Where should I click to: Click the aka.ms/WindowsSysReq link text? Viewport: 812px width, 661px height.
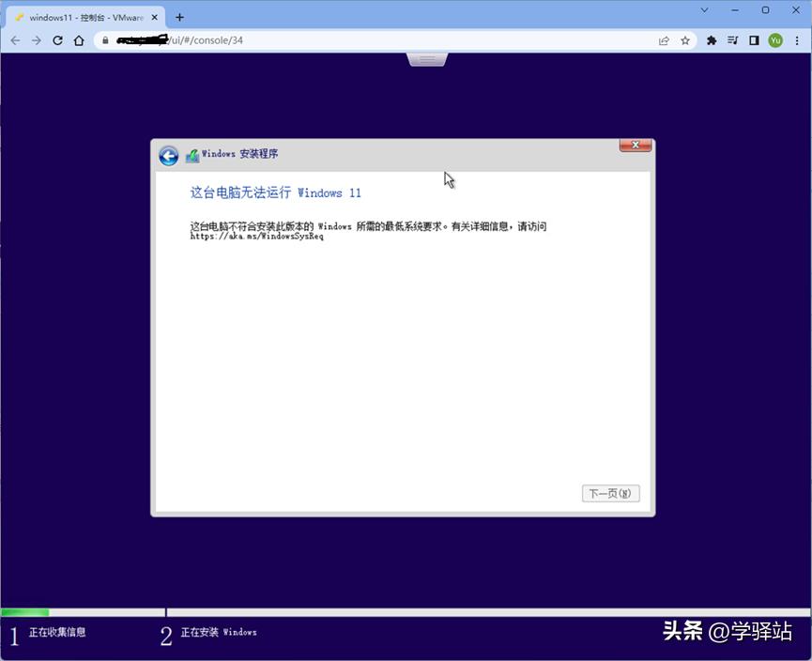(257, 236)
